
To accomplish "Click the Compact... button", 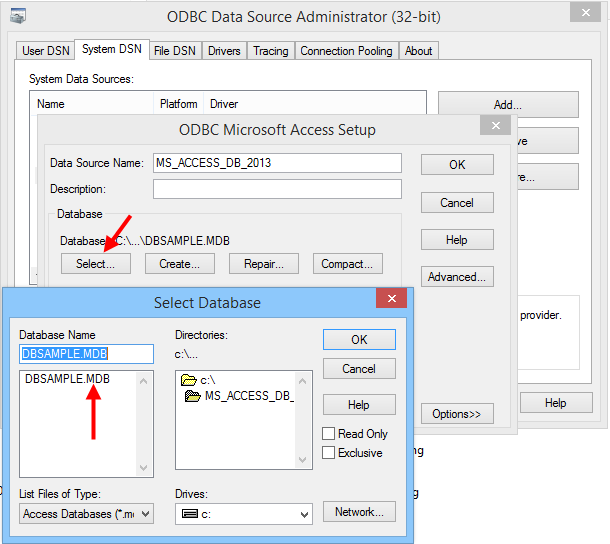I will click(x=348, y=264).
